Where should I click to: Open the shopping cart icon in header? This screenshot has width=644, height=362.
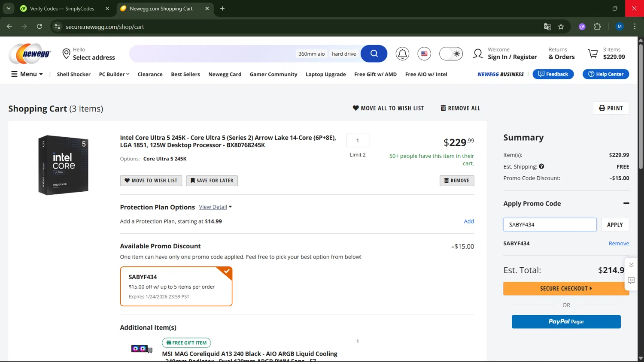tap(593, 54)
